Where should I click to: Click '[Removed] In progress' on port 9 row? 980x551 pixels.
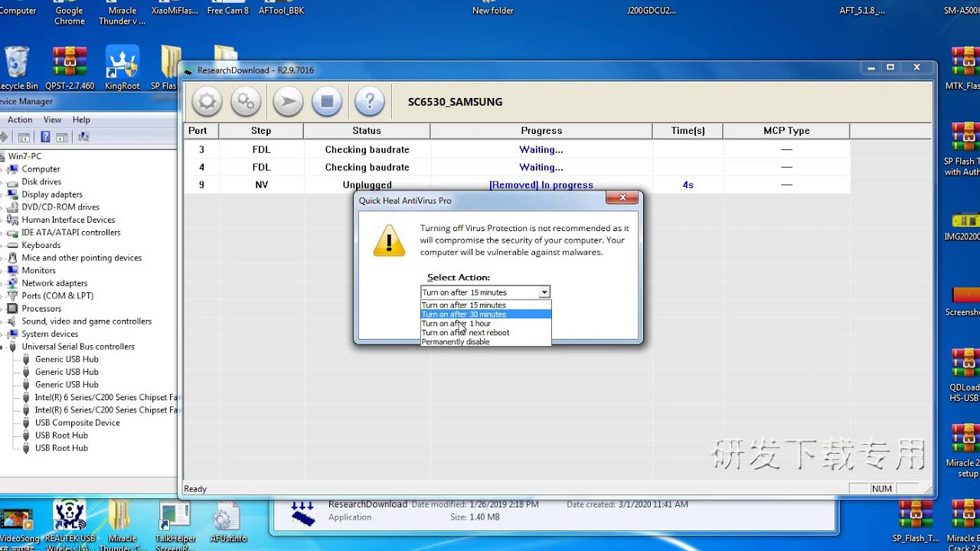pos(541,185)
